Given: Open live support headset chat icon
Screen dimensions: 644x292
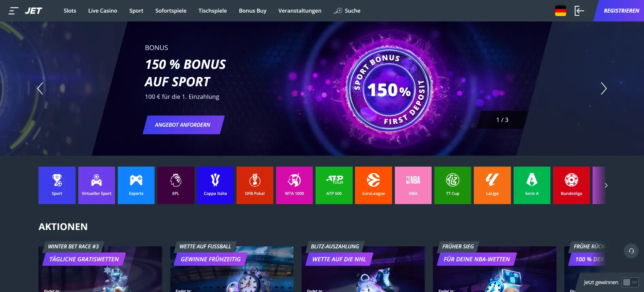Looking at the screenshot, I should click(x=631, y=251).
